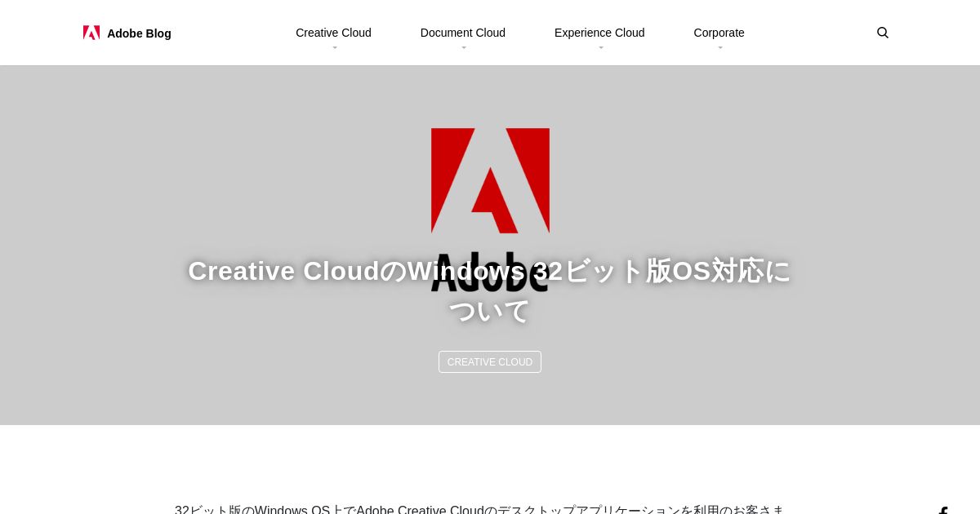Screen dimensions: 980x514
Task: Click the CREATIVE CLOUD category tag
Action: 490,362
